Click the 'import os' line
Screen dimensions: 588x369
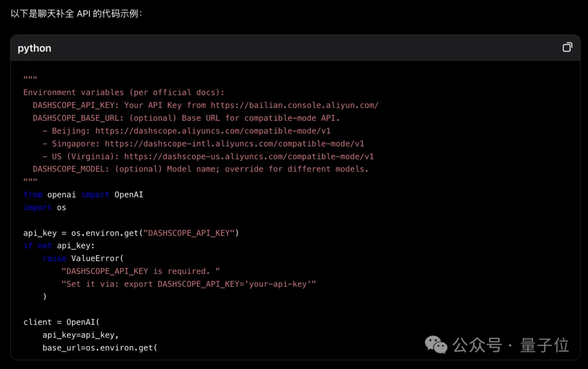45,207
